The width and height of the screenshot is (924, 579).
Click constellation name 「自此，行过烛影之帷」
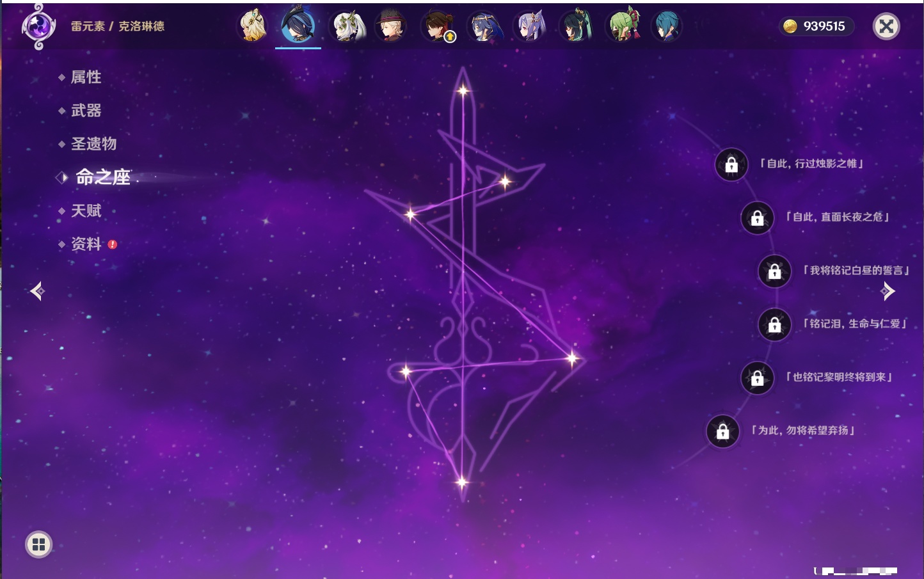click(x=811, y=164)
